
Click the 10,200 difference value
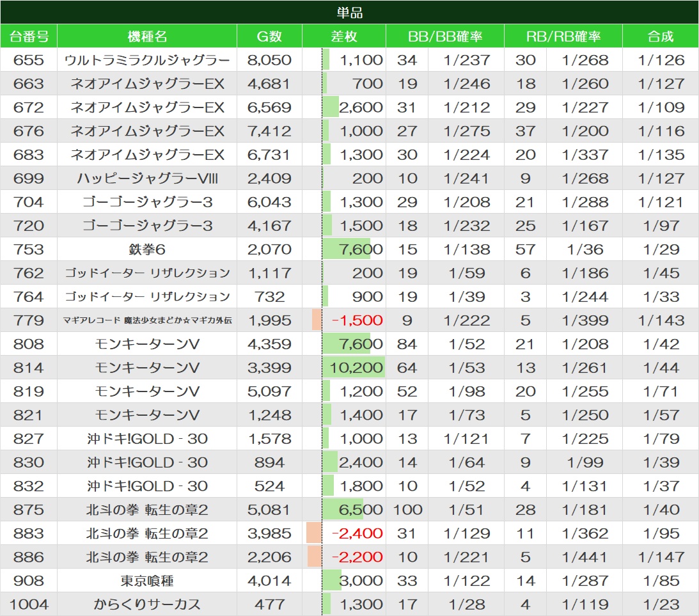(x=356, y=367)
